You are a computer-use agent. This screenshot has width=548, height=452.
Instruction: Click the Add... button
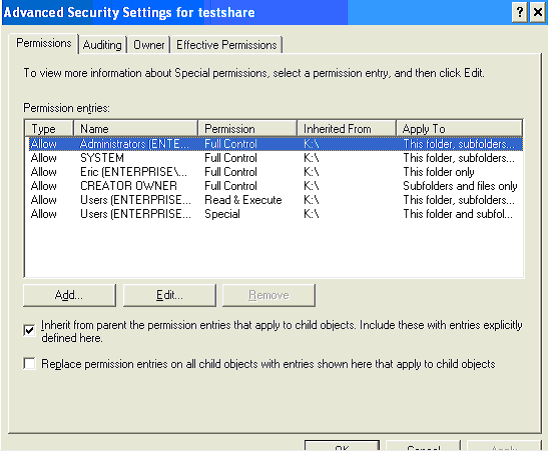click(69, 295)
